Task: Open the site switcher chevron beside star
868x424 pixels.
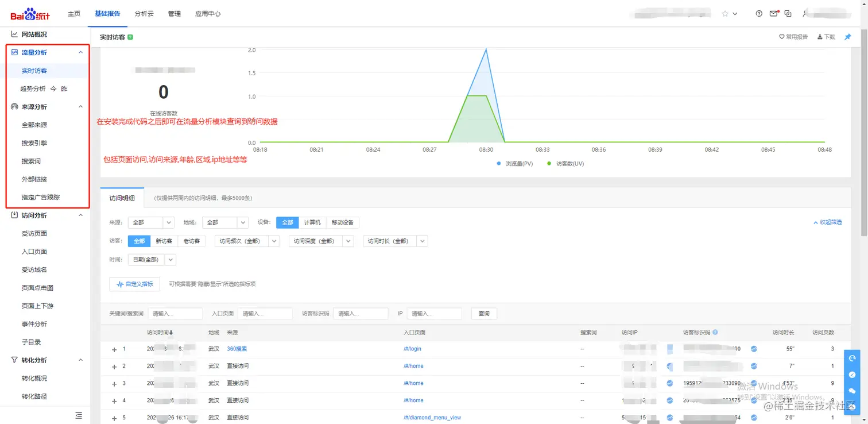Action: click(735, 14)
